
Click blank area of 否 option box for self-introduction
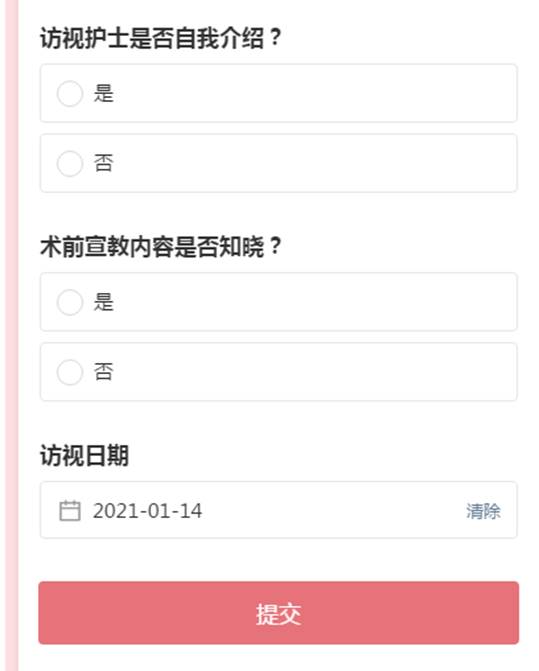coord(317,163)
